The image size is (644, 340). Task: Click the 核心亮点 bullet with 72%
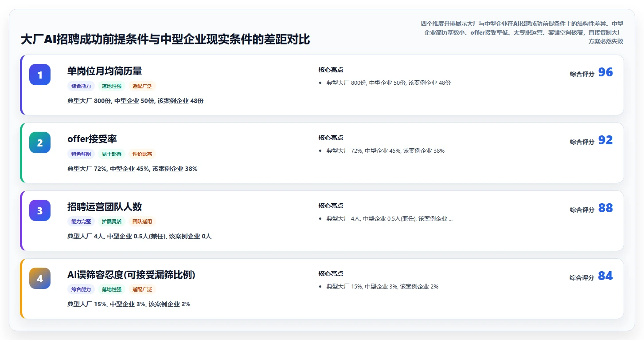386,150
